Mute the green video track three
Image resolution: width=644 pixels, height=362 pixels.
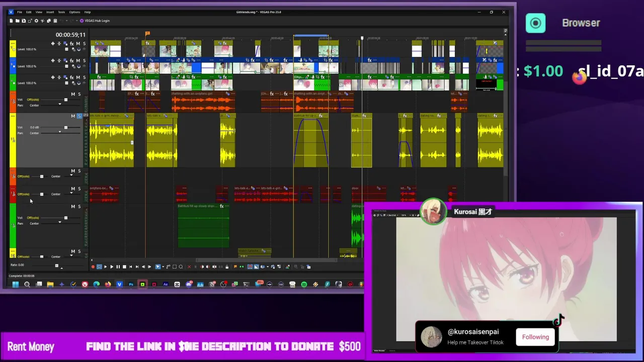pos(78,77)
